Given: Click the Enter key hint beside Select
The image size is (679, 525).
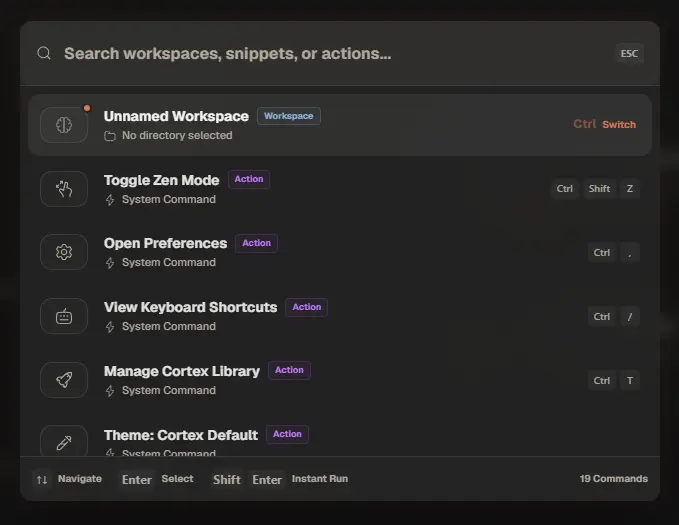Looking at the screenshot, I should click(136, 480).
